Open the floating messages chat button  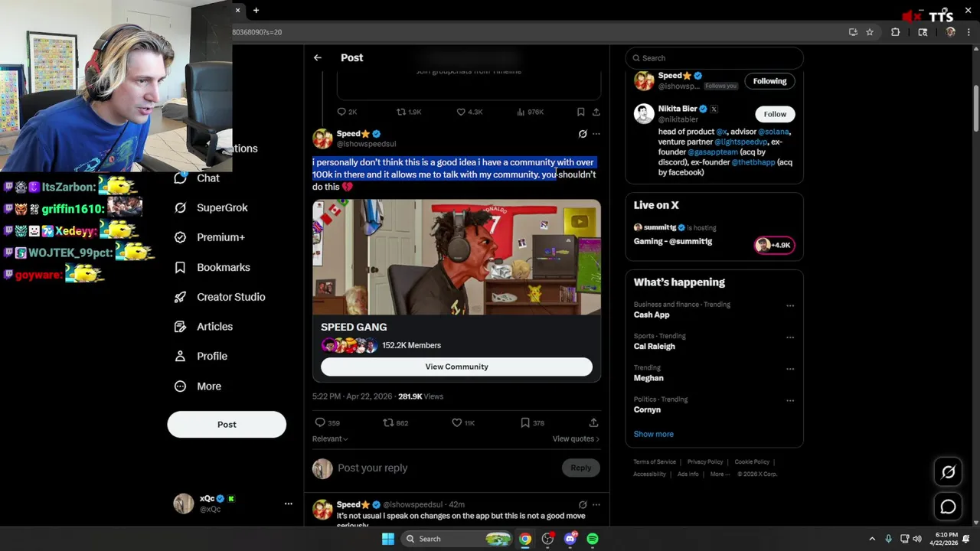pos(948,507)
